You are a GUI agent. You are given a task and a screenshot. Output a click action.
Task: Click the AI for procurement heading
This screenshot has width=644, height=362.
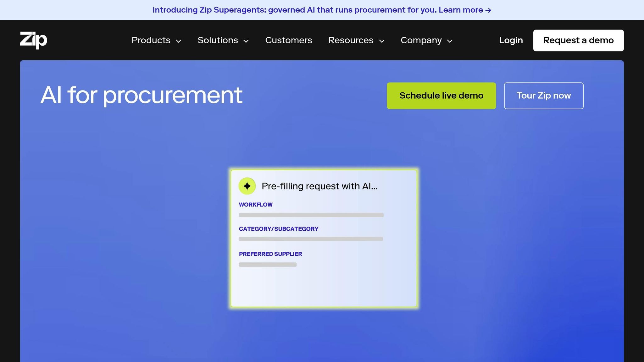pyautogui.click(x=142, y=95)
